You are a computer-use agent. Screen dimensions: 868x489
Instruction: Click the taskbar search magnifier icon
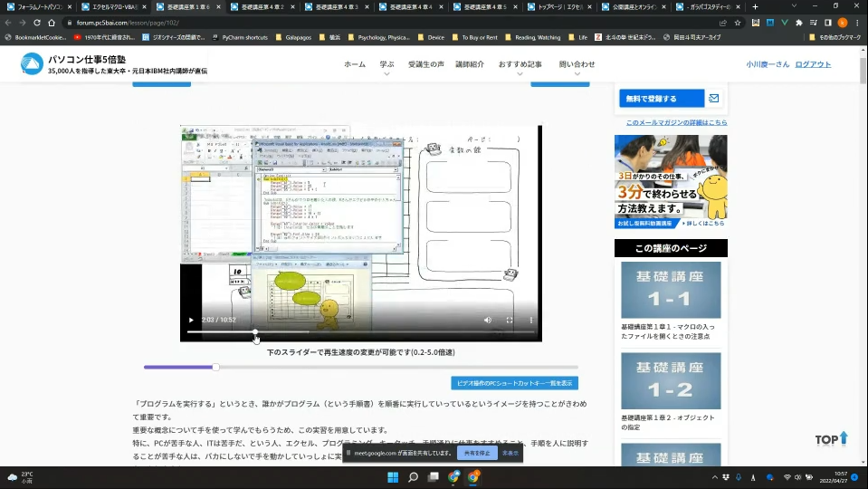pos(413,476)
